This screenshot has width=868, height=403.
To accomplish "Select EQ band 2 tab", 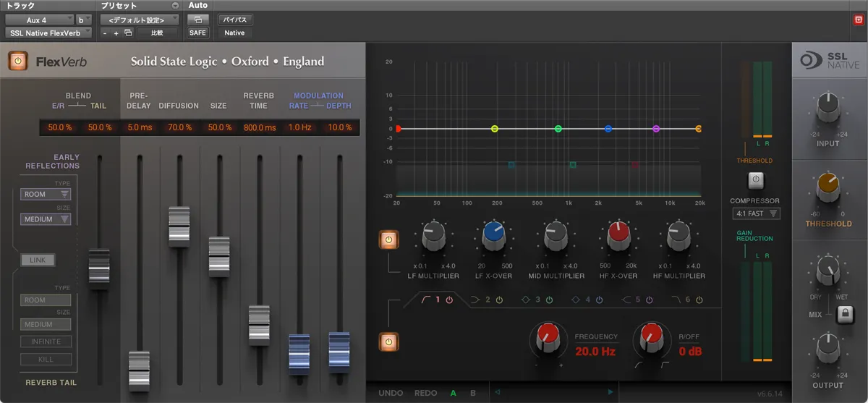I will (x=480, y=300).
